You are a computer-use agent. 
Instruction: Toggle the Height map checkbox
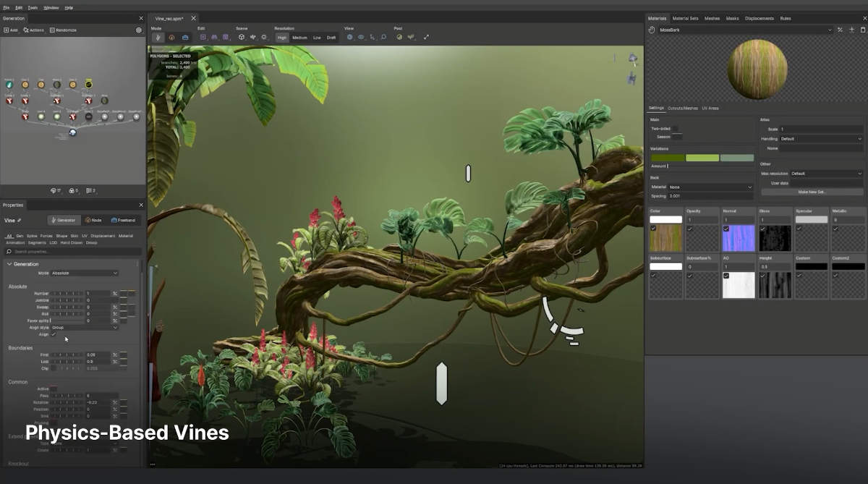(x=762, y=276)
